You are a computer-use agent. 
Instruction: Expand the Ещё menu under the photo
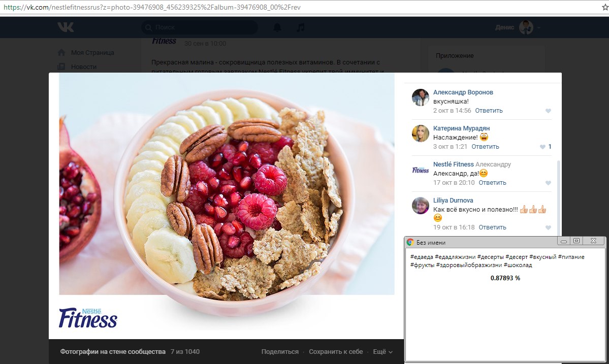[382, 352]
